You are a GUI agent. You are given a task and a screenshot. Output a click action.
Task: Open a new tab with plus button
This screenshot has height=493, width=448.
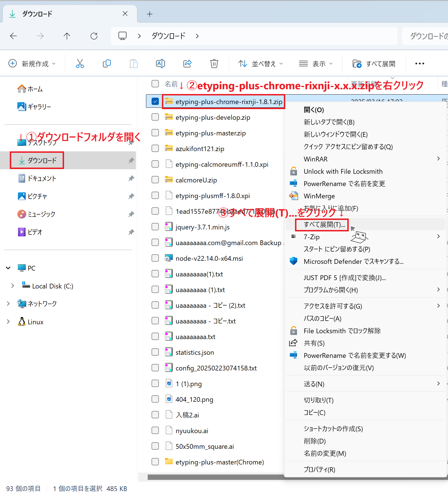pyautogui.click(x=150, y=14)
